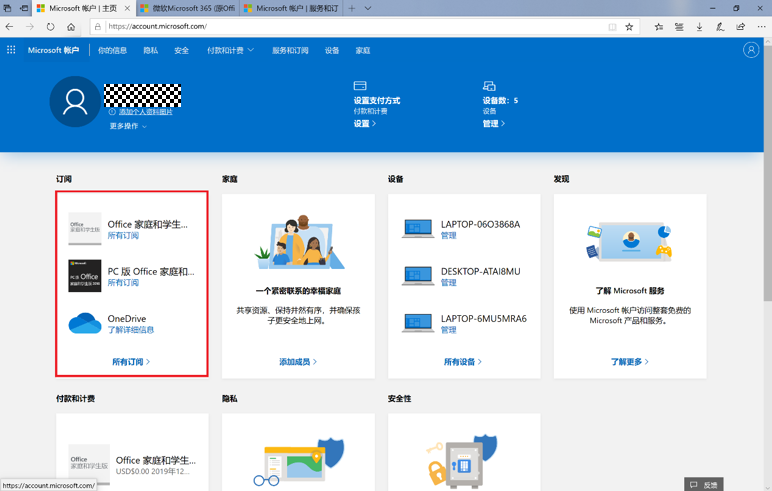The image size is (772, 491).
Task: Click the laptop icon for LAPTOP-06O3868A
Action: (417, 229)
